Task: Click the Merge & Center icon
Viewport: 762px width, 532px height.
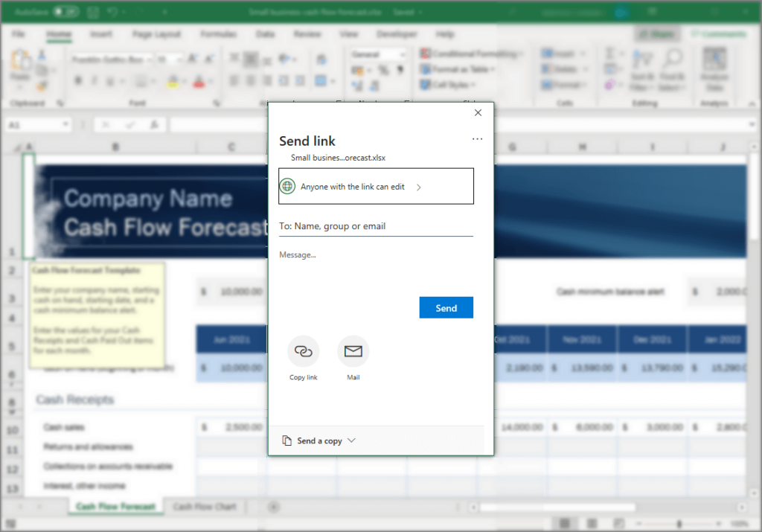Action: point(320,80)
